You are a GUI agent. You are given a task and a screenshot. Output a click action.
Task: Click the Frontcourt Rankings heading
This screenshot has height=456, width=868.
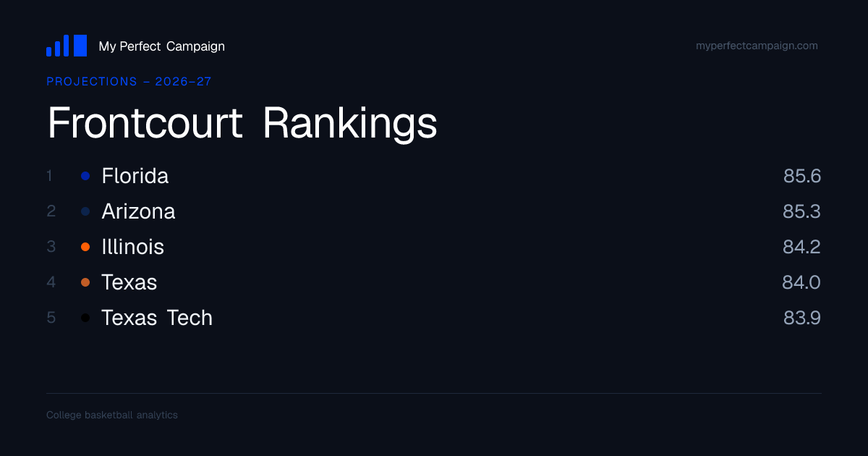(242, 124)
